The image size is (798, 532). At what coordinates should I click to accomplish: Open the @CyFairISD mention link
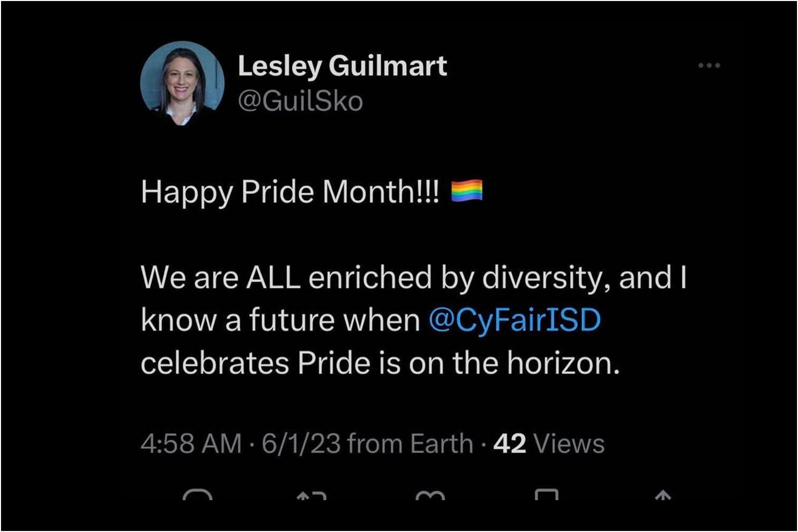point(515,320)
